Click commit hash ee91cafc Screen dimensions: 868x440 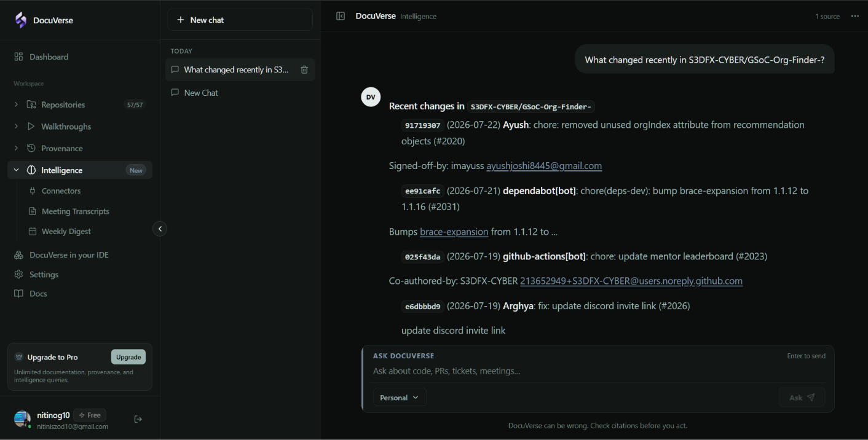pos(423,191)
